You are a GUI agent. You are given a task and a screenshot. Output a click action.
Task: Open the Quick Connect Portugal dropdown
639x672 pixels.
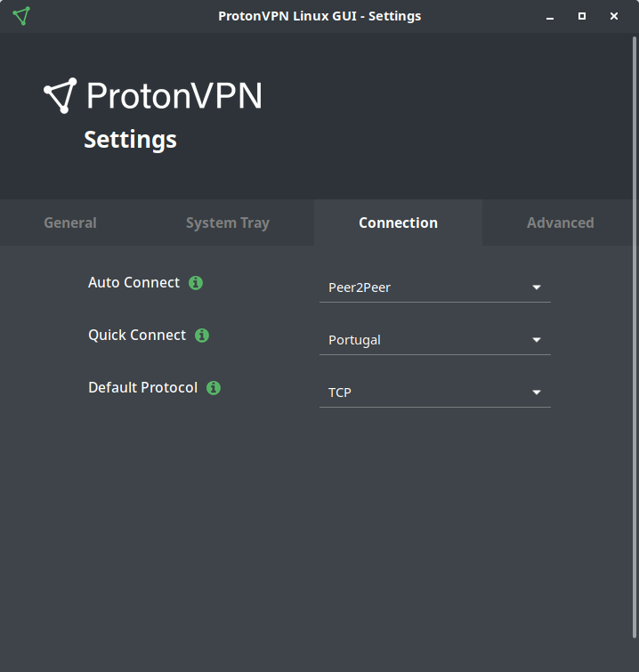pos(435,340)
